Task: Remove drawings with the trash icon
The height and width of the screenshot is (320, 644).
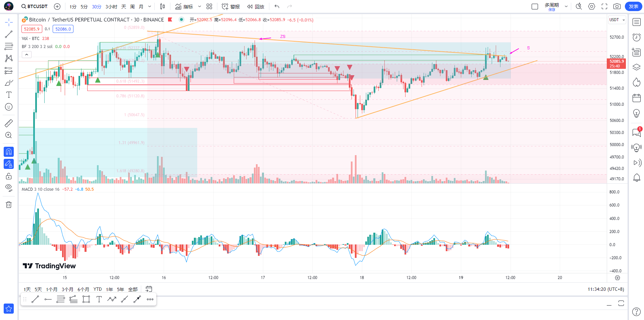Action: [x=9, y=204]
